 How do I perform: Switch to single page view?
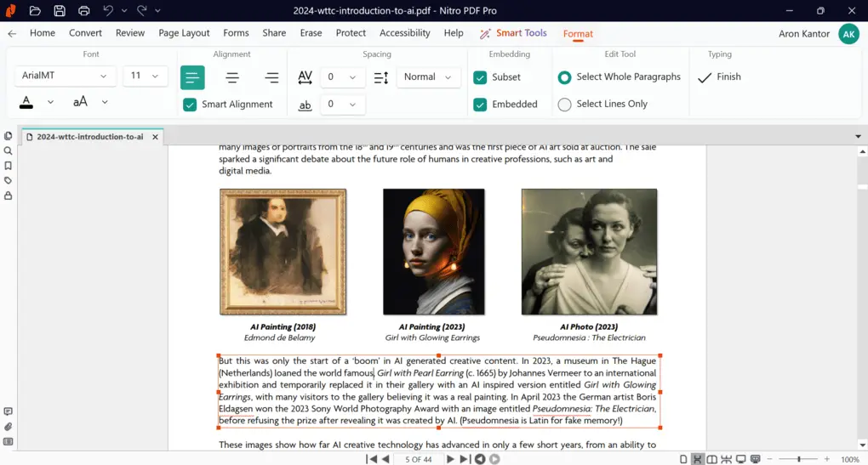click(683, 459)
